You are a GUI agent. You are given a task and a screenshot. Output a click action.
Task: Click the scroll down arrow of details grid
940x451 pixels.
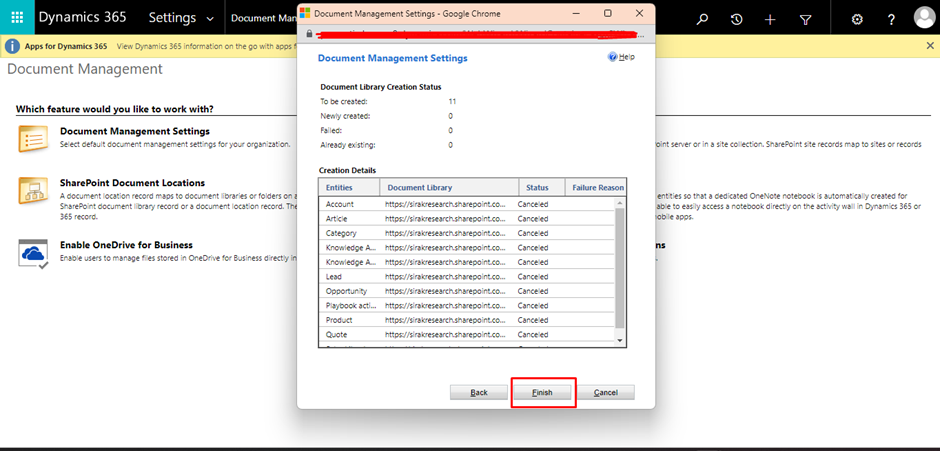coord(620,341)
